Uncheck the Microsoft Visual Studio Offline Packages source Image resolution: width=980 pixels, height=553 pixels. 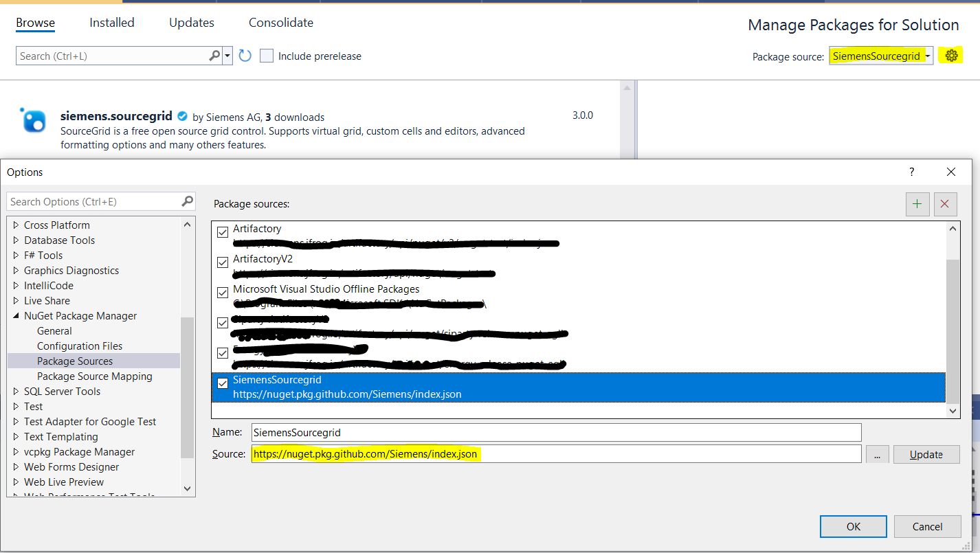tap(223, 293)
